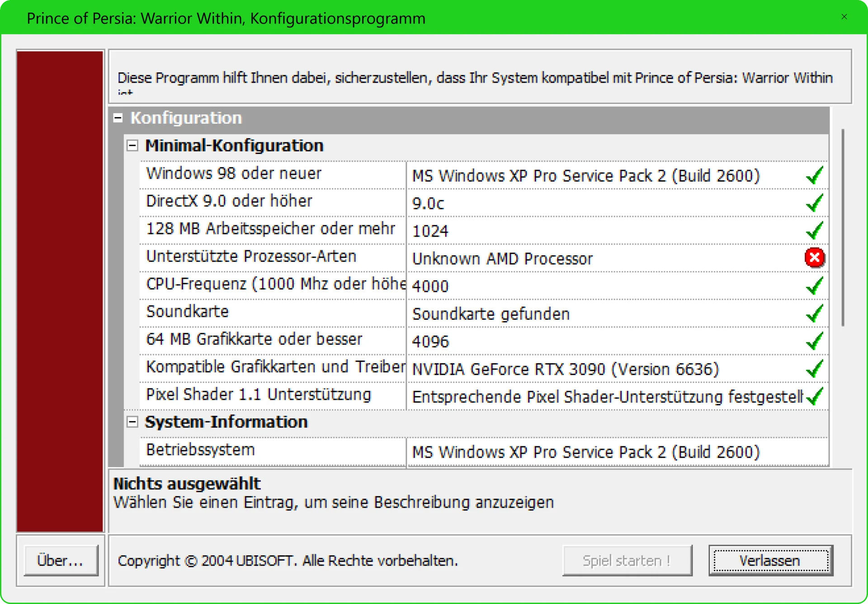Screen dimensions: 868x604
Task: Click the Windows XP value beside Betriebssystem
Action: [586, 452]
